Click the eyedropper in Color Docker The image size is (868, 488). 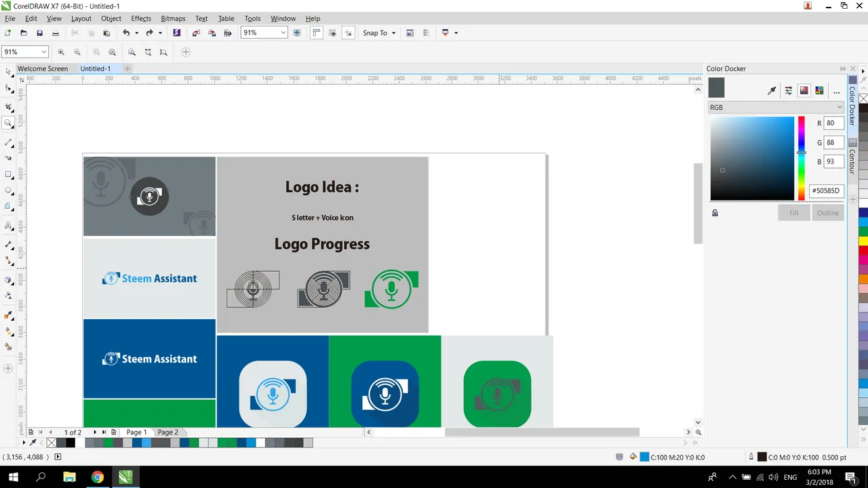pyautogui.click(x=772, y=90)
